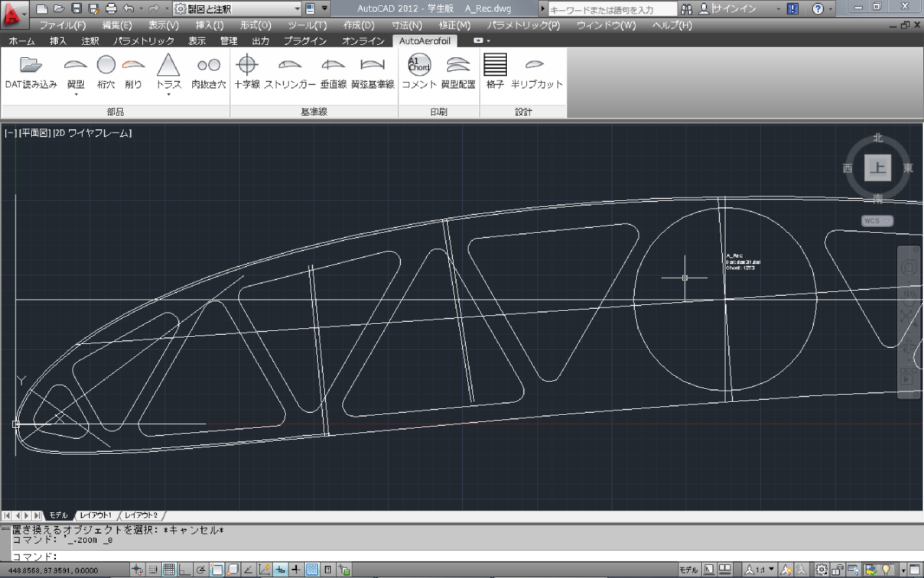Click the Undo arrow icon
Viewport: 924px width, 578px height.
[129, 8]
